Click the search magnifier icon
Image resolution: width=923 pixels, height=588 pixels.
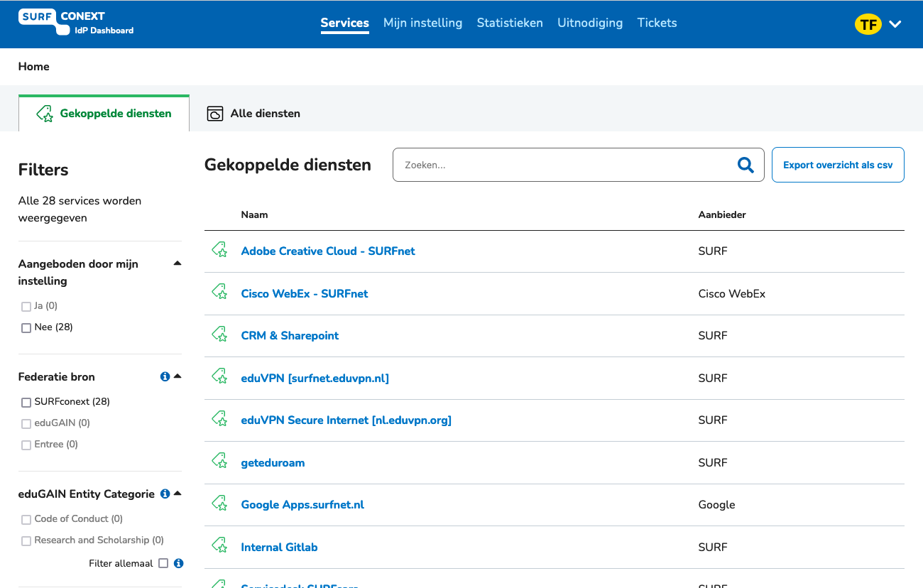(x=745, y=165)
